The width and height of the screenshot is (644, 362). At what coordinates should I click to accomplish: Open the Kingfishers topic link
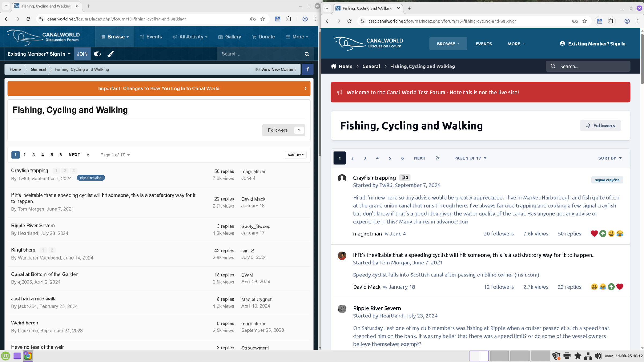coord(23,250)
